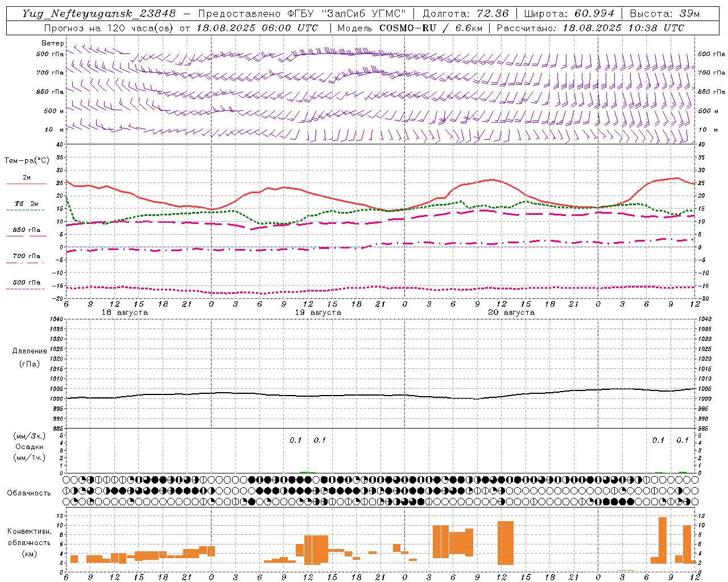This screenshot has height=582, width=728.
Task: Click the (мм/3ч.) precipitation unit label
Action: [30, 436]
